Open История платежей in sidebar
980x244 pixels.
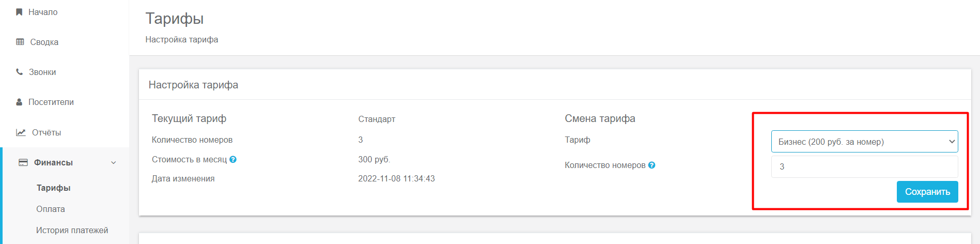point(72,230)
